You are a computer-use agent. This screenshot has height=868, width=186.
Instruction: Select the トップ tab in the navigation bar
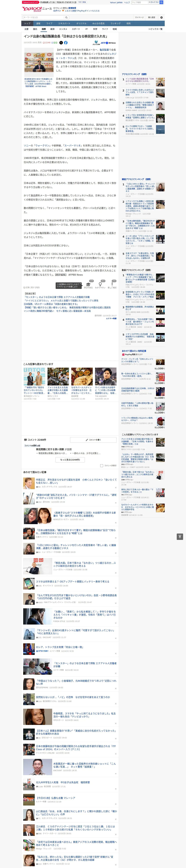coord(27,24)
